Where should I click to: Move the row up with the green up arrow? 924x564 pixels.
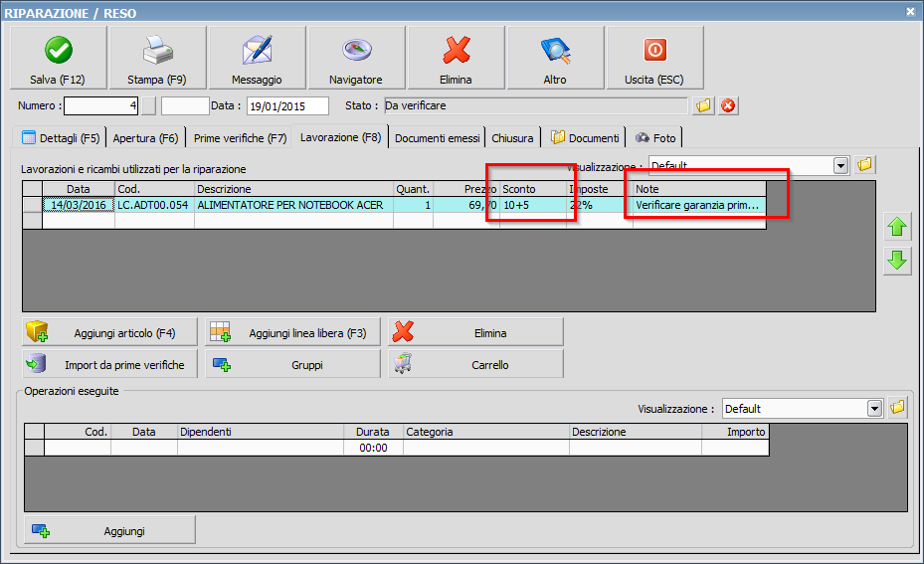897,227
